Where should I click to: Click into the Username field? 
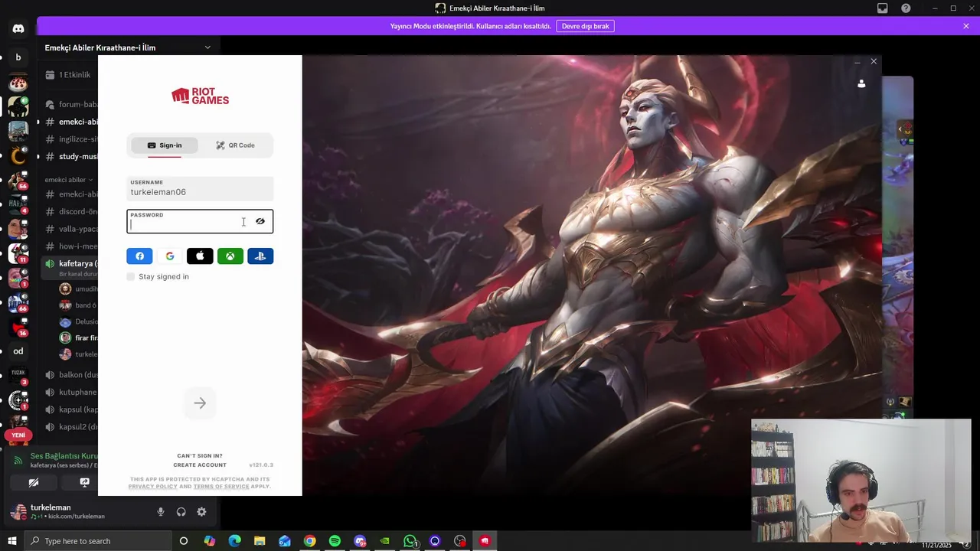pyautogui.click(x=200, y=188)
